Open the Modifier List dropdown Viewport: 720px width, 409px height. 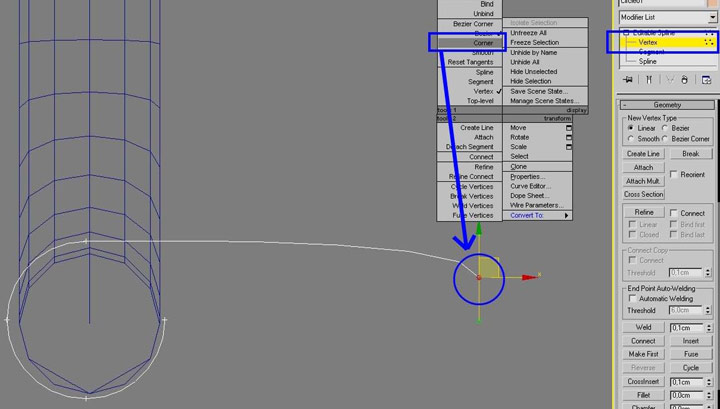(x=667, y=17)
